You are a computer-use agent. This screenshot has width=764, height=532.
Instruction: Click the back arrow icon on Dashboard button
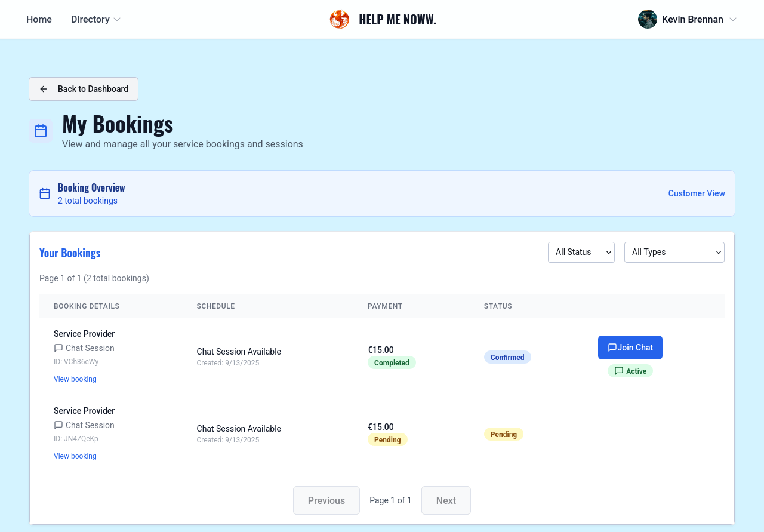[x=44, y=89]
